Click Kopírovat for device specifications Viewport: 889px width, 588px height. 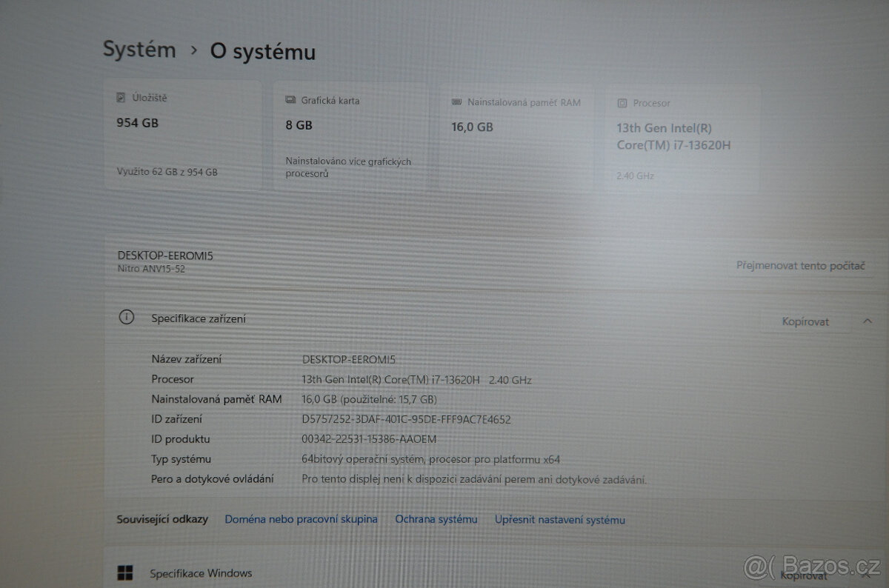pyautogui.click(x=805, y=321)
